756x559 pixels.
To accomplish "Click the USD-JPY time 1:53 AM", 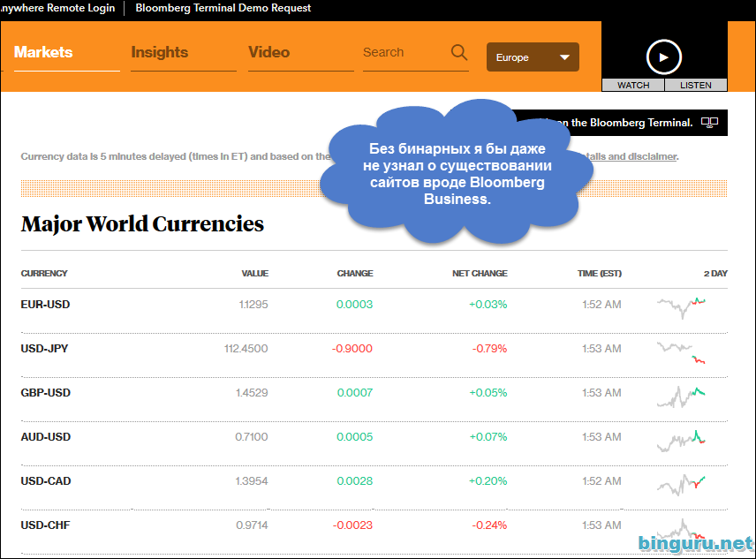I will pyautogui.click(x=601, y=349).
